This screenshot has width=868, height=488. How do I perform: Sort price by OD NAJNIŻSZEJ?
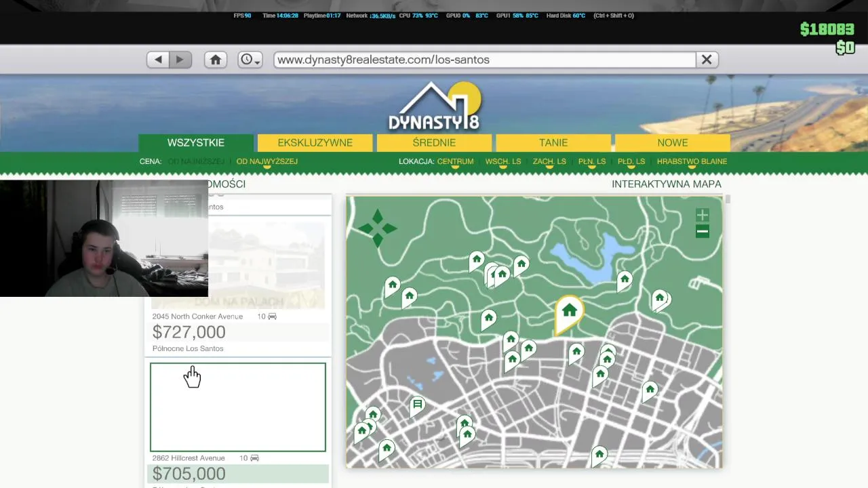pyautogui.click(x=196, y=161)
